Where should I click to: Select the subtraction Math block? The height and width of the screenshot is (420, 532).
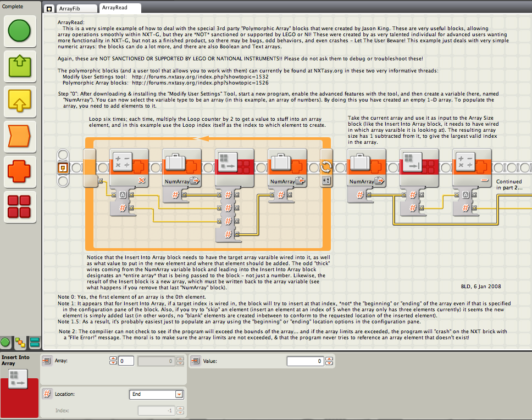point(472,167)
